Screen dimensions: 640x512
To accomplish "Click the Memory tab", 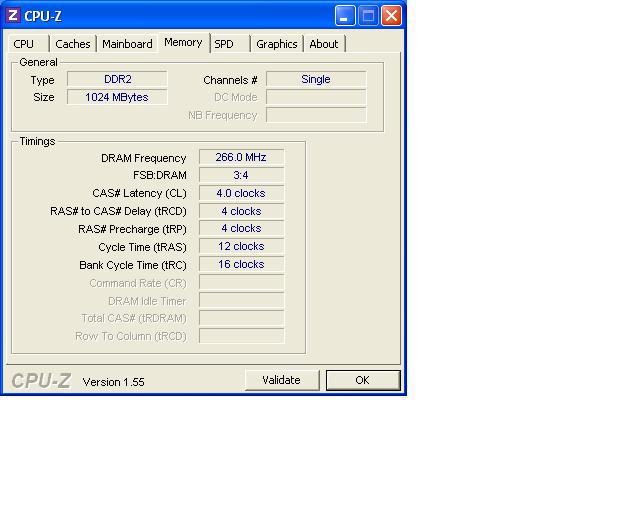I will pyautogui.click(x=183, y=42).
